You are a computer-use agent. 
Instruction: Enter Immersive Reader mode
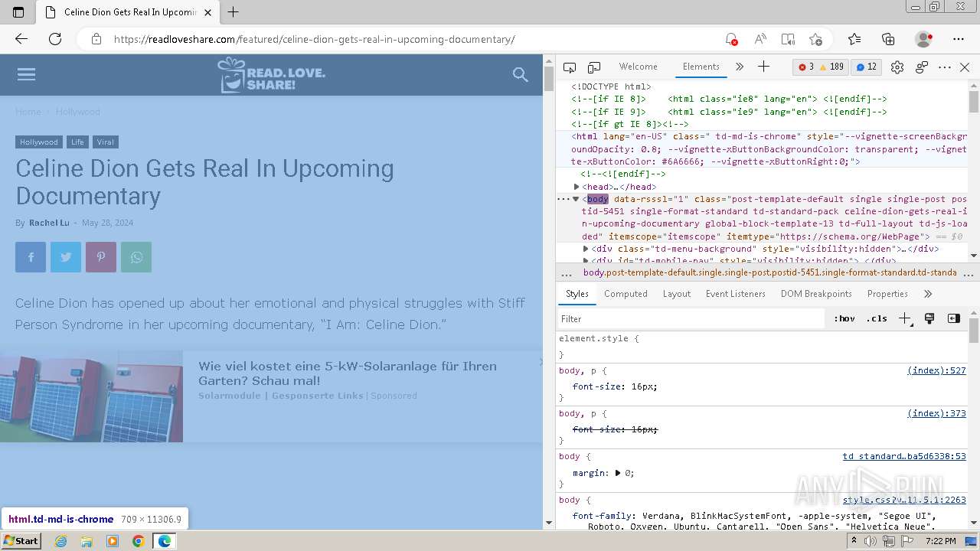point(788,39)
